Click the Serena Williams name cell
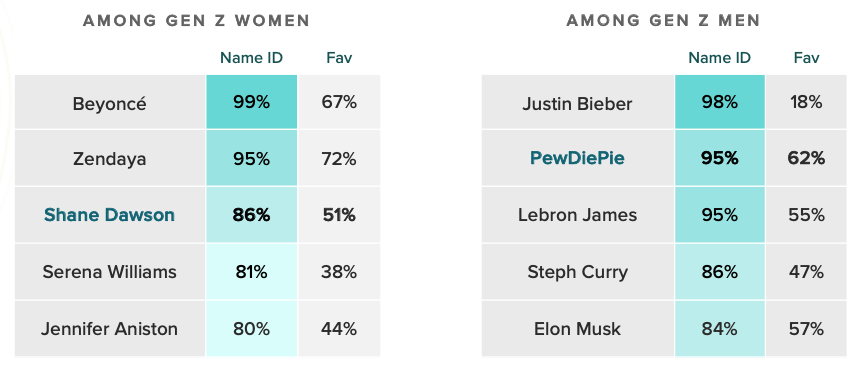 click(x=110, y=272)
